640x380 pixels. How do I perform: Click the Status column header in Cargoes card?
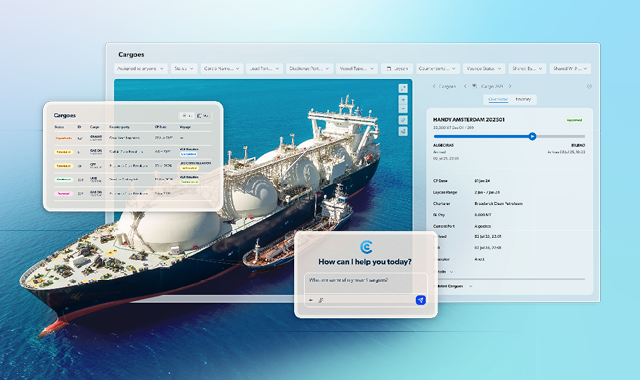pos(59,127)
